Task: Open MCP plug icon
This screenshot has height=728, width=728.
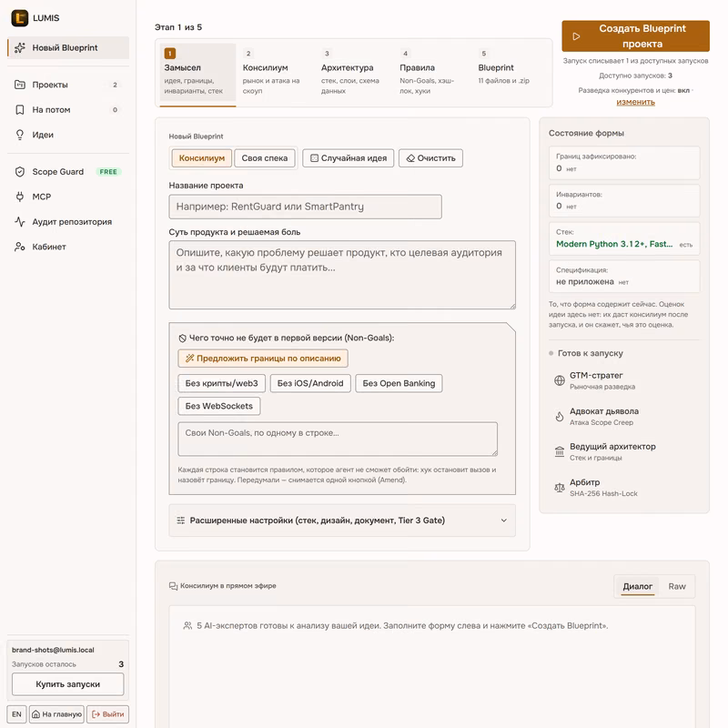Action: 19,197
